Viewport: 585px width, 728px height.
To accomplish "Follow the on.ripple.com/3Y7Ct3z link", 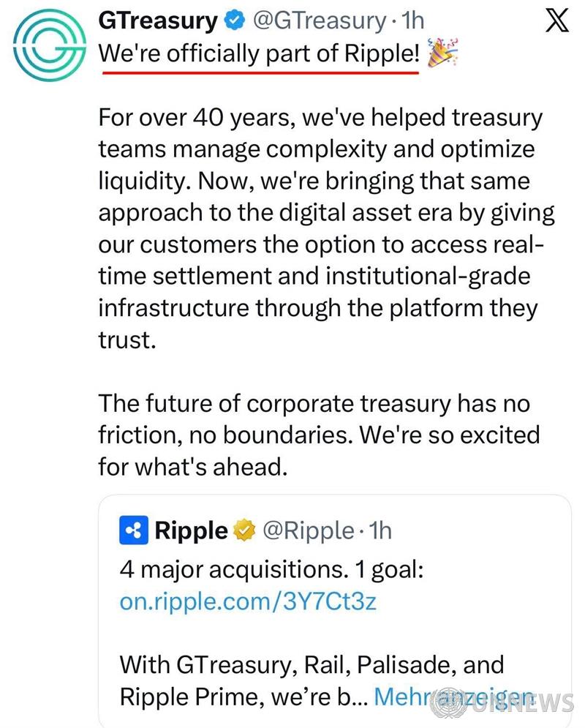I will [247, 601].
